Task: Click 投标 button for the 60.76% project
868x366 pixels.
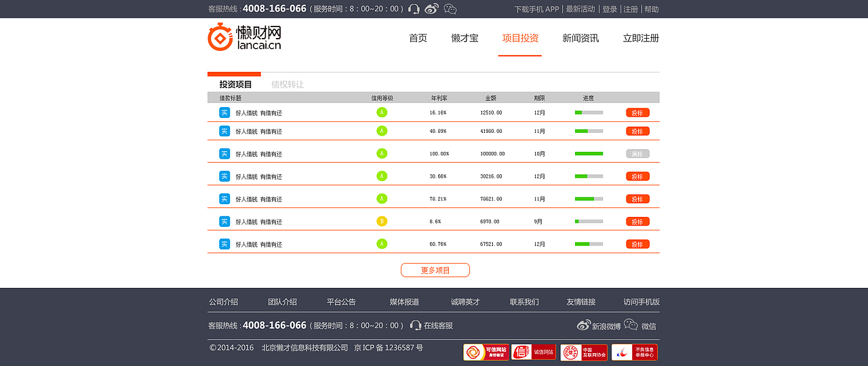Action: click(637, 244)
